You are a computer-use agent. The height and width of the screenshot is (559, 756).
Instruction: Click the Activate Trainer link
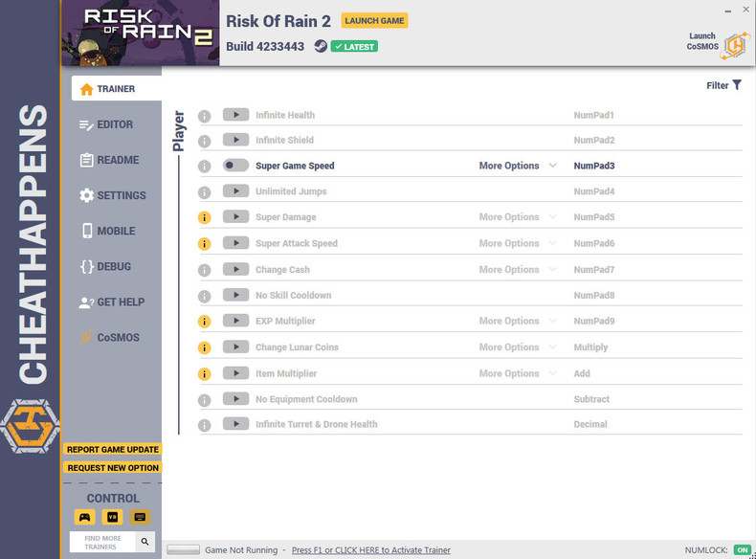tap(370, 549)
